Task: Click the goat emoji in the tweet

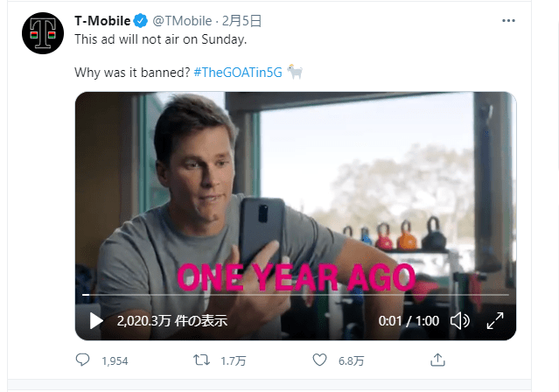Action: pos(295,72)
